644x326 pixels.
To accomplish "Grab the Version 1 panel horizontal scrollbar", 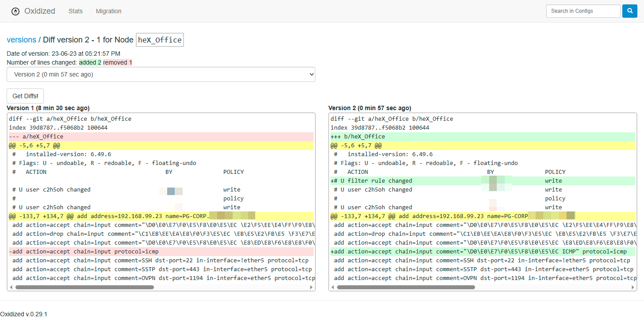I will tap(84, 287).
